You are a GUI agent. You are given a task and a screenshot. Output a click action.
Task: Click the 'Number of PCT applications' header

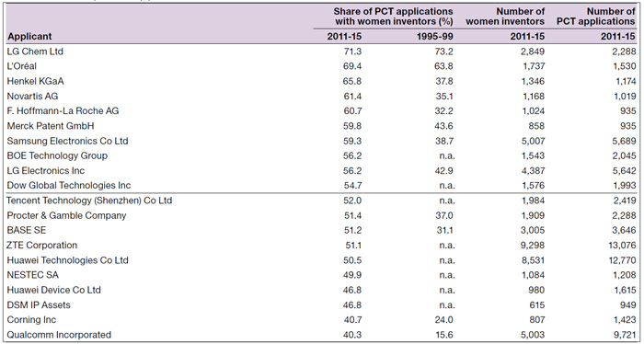point(595,17)
